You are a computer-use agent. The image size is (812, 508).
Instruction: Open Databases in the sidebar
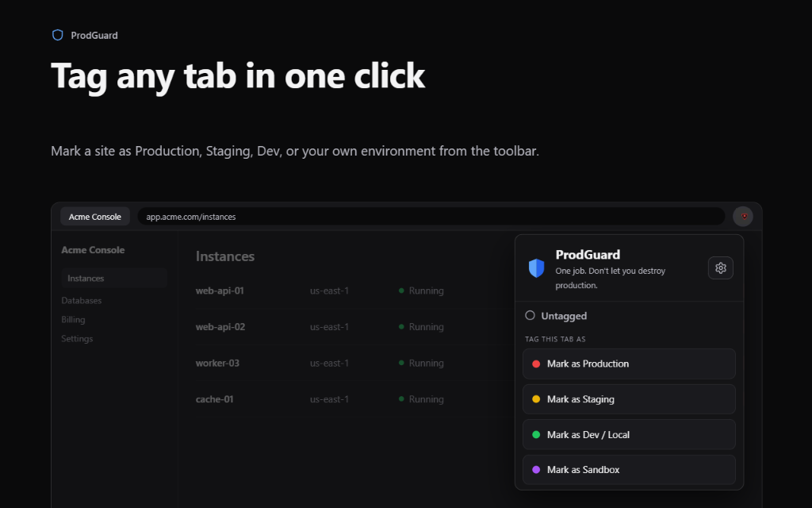pyautogui.click(x=82, y=301)
